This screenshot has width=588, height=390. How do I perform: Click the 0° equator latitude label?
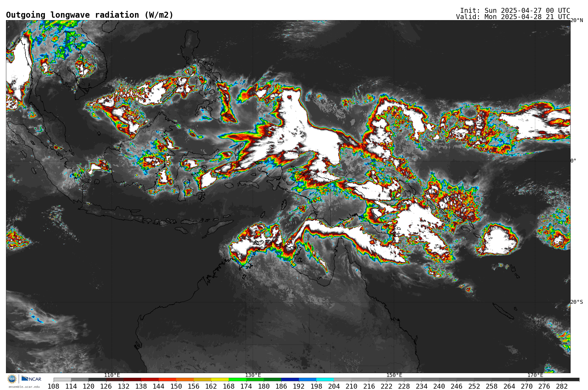click(x=573, y=161)
